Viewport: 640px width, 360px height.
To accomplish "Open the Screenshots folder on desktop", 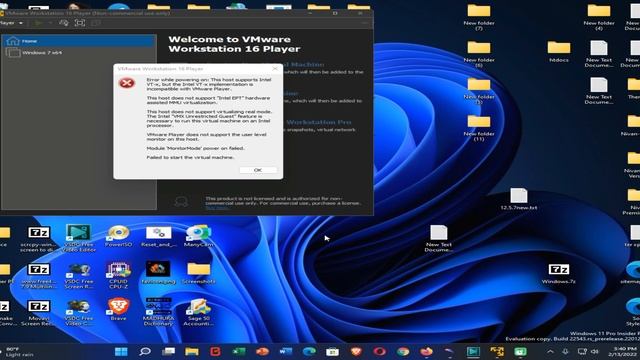I will [x=198, y=273].
